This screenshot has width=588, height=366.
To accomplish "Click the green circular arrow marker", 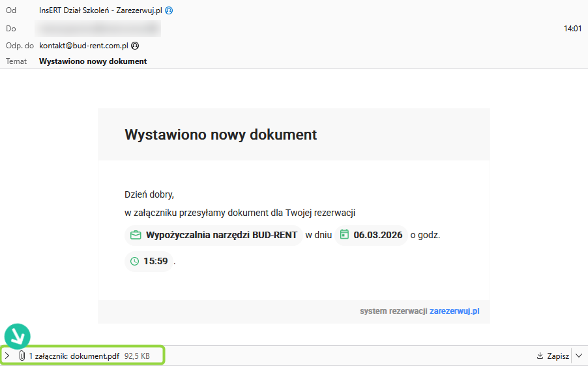I will (18, 335).
